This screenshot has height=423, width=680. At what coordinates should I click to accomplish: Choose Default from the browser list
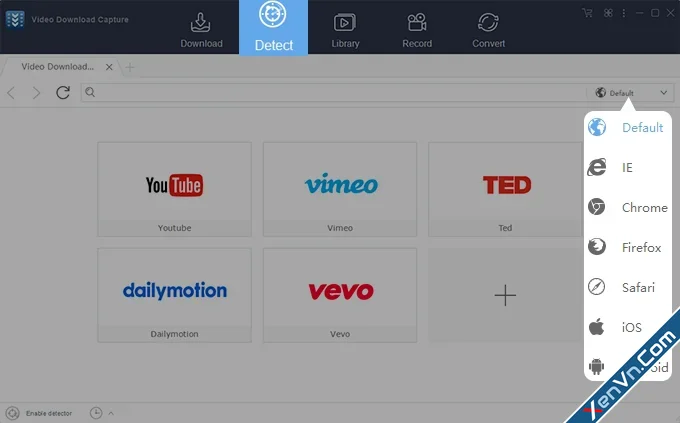coord(628,128)
